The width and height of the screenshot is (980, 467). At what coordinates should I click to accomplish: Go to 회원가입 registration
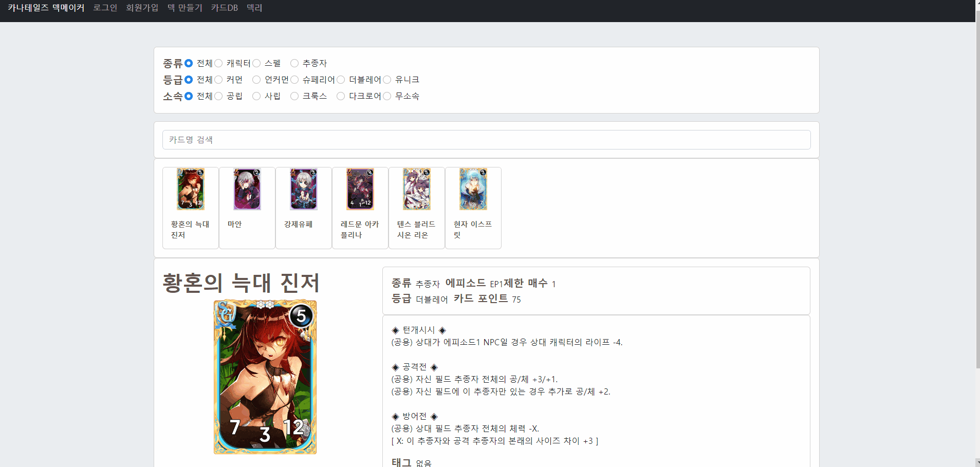(142, 8)
